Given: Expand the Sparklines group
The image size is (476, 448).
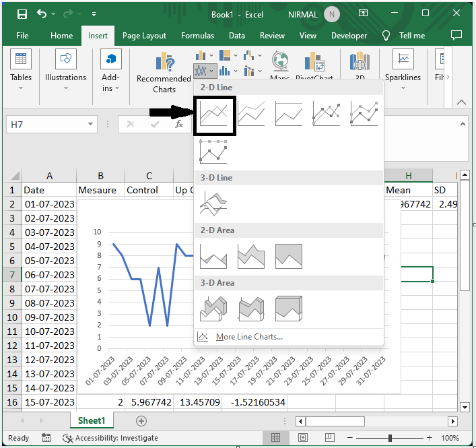Looking at the screenshot, I should coord(403,71).
